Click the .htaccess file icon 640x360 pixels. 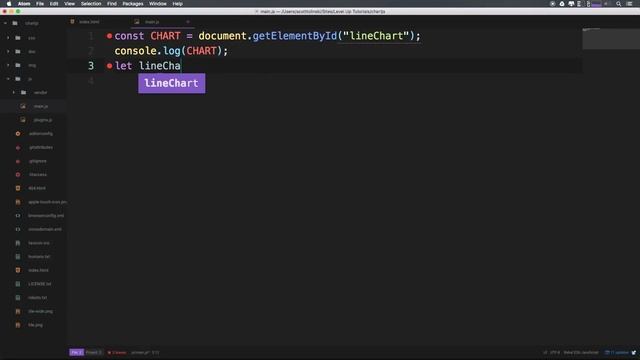(x=18, y=175)
